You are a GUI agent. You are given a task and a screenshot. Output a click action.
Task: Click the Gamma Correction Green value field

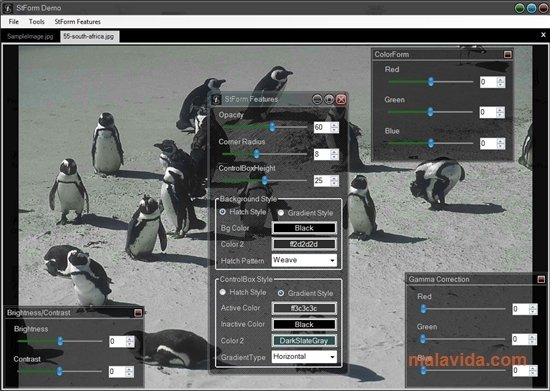(x=521, y=339)
